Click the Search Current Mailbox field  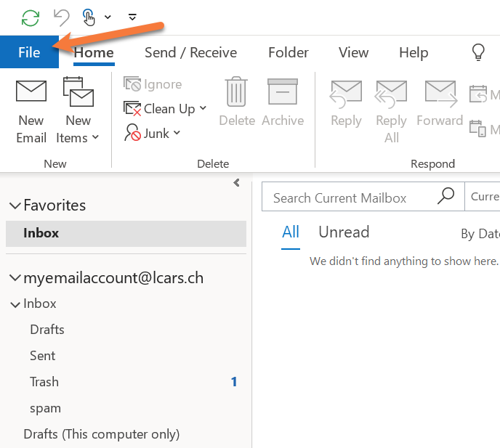coord(349,197)
